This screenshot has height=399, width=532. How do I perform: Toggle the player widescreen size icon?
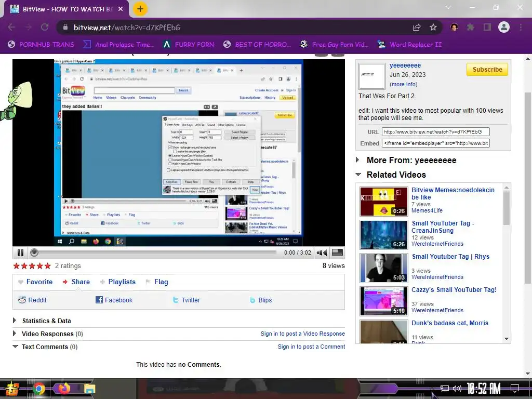[337, 252]
